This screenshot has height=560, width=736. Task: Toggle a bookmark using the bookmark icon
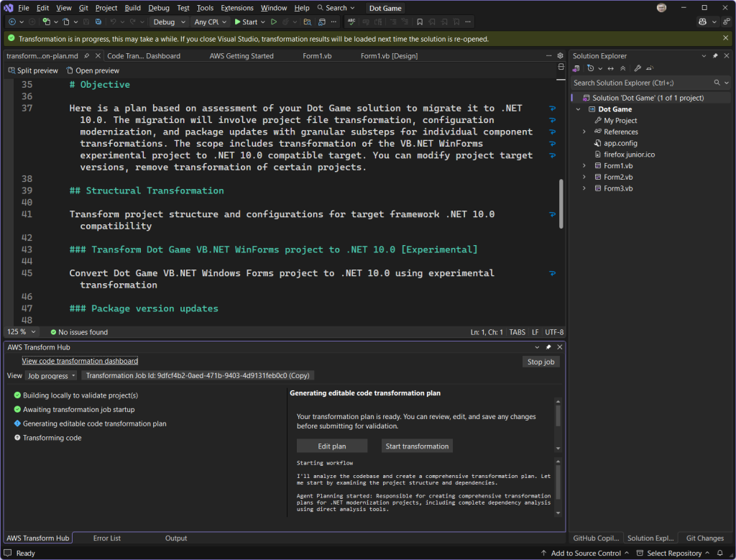(x=420, y=22)
